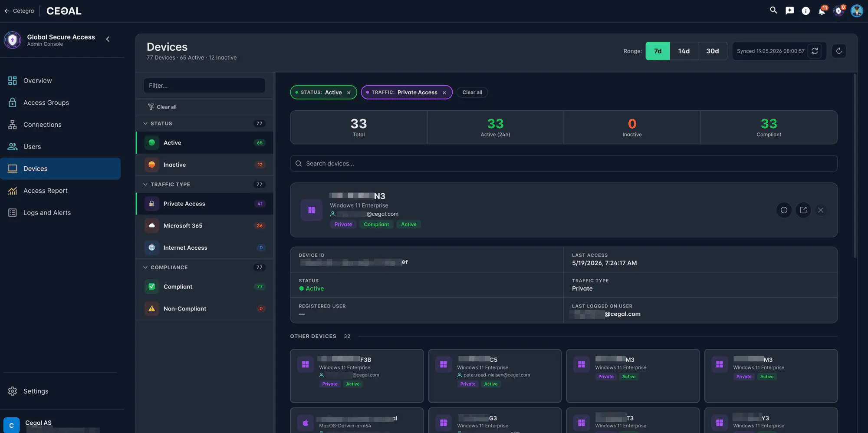Switch range to 30d
Viewport: 868px width, 433px height.
pos(713,51)
